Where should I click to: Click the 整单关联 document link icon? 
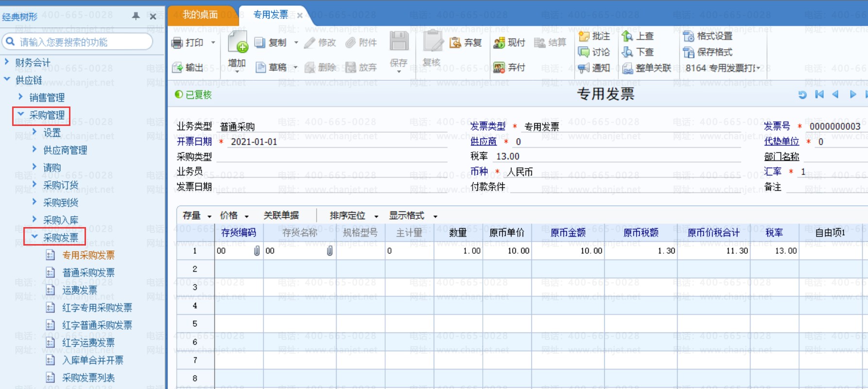[628, 68]
